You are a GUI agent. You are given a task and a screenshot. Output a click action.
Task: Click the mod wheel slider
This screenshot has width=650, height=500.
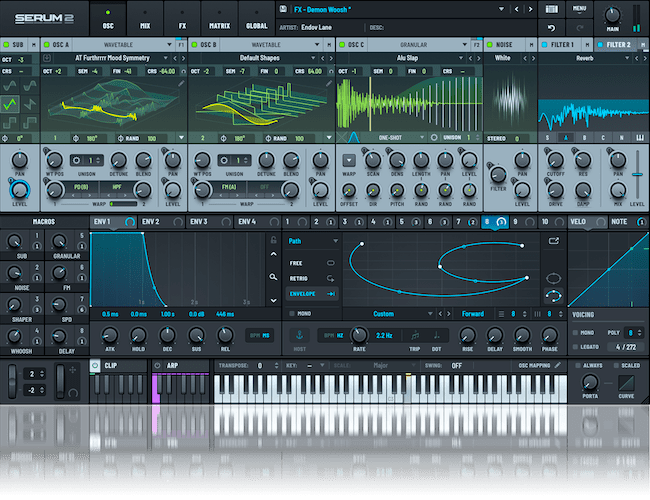click(x=61, y=381)
